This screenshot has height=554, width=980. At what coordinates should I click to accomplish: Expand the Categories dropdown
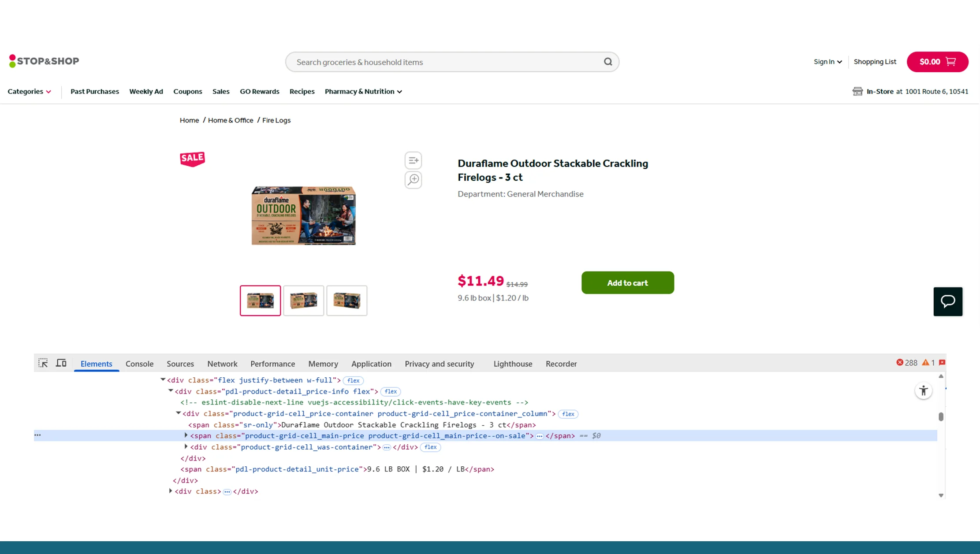click(x=29, y=92)
